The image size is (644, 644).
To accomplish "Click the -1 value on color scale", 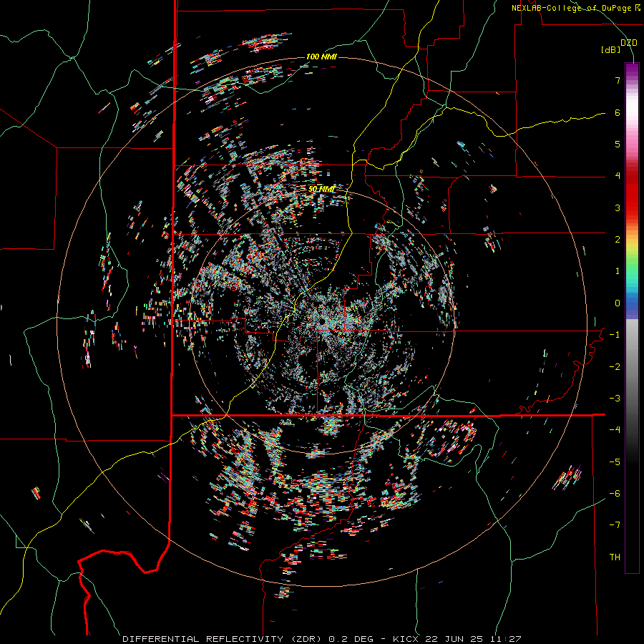I will pos(615,335).
